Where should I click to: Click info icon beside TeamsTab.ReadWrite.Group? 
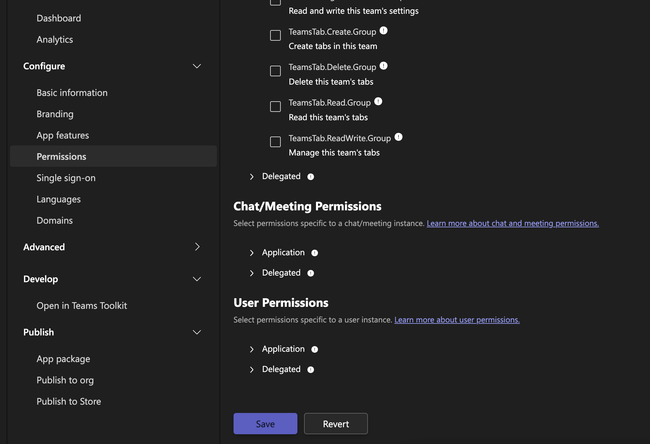(398, 137)
